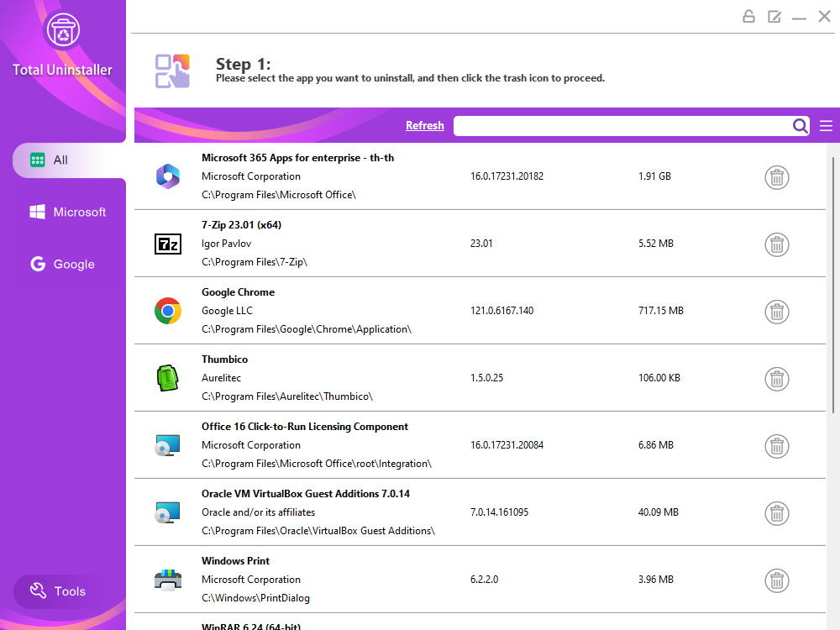Switch to the All category tab
840x630 pixels.
[69, 160]
